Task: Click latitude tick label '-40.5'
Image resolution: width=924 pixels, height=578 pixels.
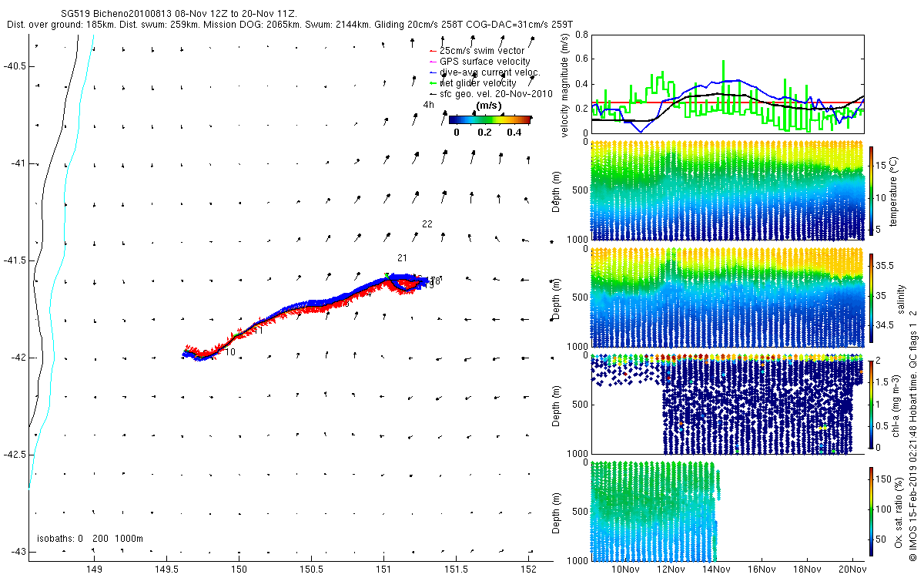Action: point(13,66)
